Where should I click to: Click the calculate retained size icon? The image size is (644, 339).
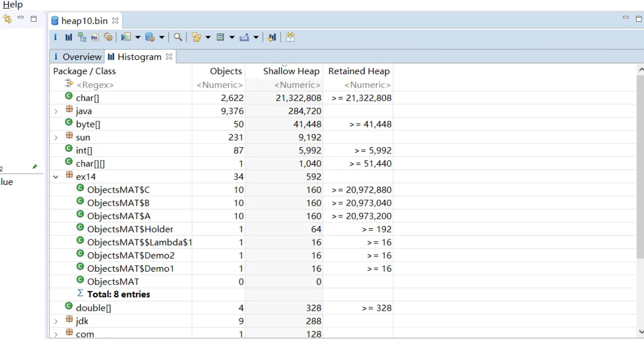[220, 37]
